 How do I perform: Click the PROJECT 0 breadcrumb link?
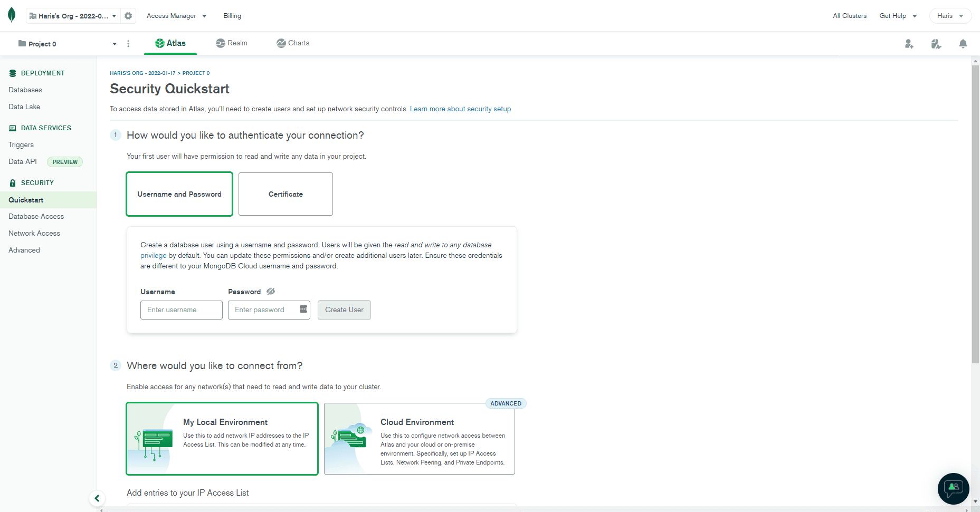point(196,73)
